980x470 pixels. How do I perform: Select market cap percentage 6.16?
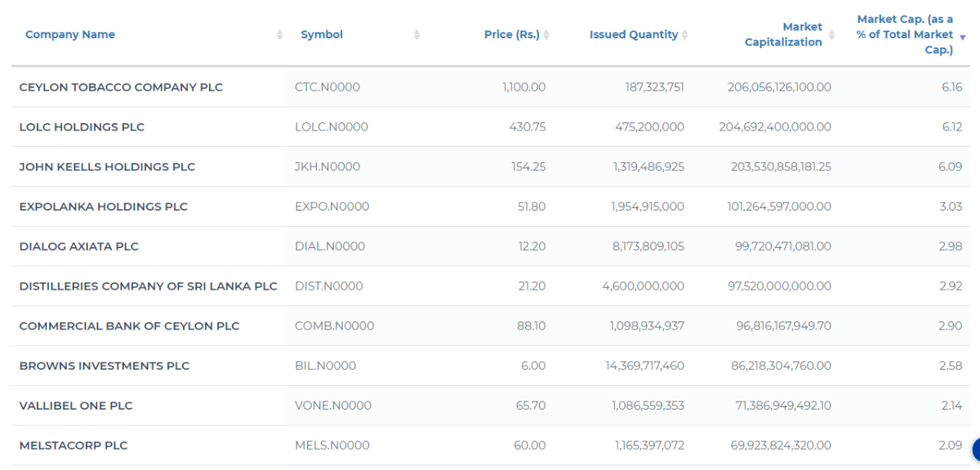[952, 86]
